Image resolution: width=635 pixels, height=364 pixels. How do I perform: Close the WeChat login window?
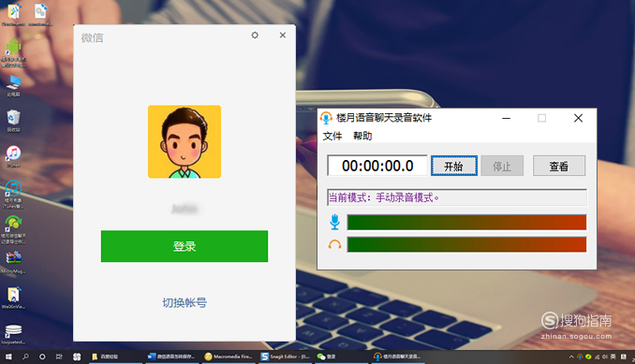click(x=283, y=36)
